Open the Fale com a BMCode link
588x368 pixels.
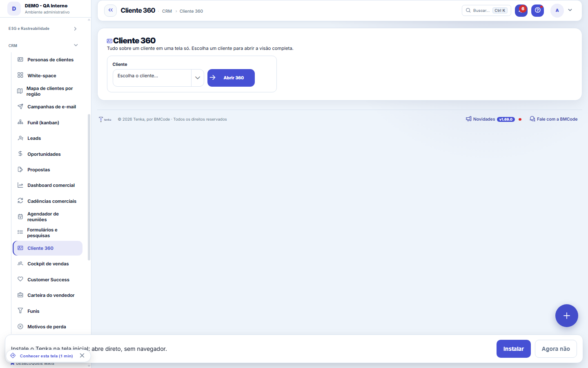554,119
